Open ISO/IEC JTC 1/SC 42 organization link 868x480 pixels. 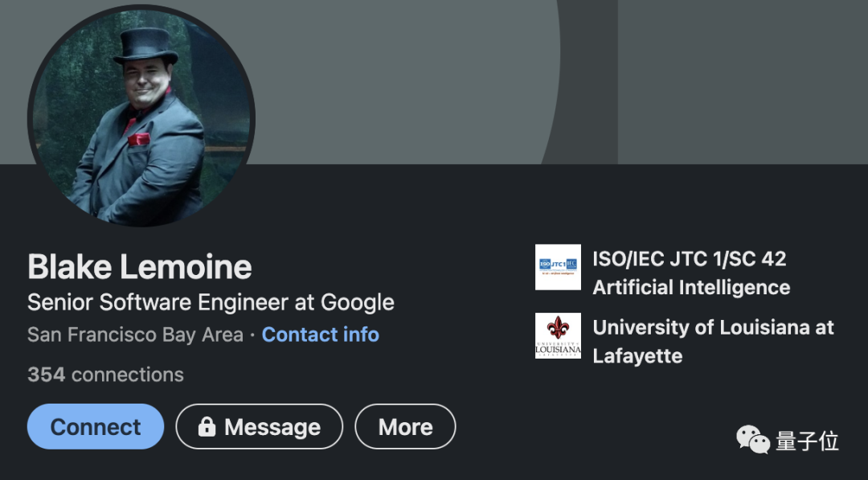(689, 259)
